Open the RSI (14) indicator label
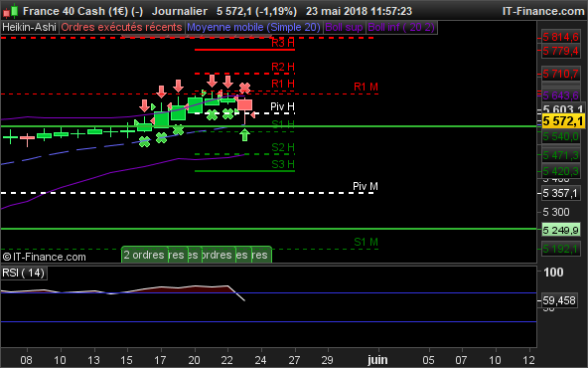 coord(24,273)
